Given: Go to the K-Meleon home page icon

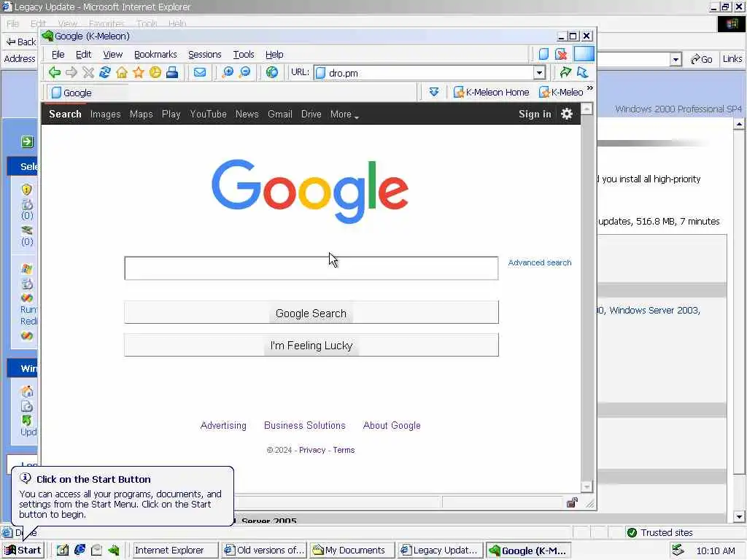Looking at the screenshot, I should click(x=122, y=72).
